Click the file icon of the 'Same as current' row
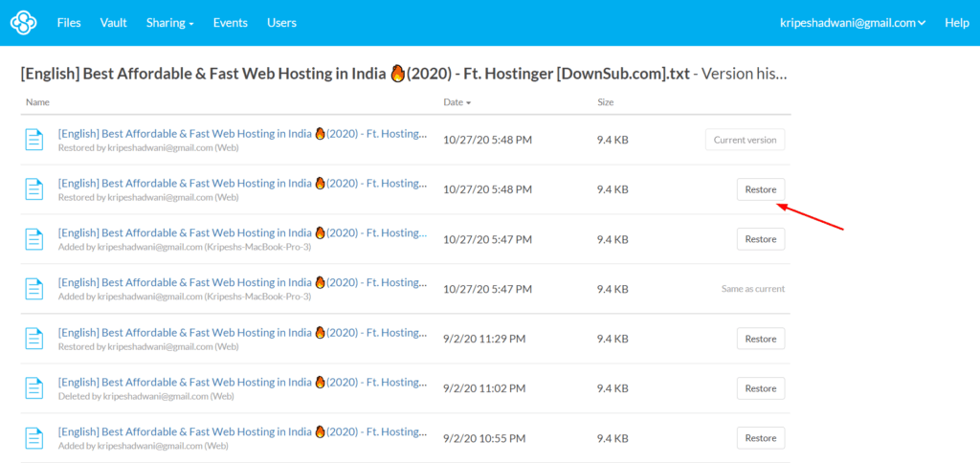Image resolution: width=980 pixels, height=463 pixels. 34,289
